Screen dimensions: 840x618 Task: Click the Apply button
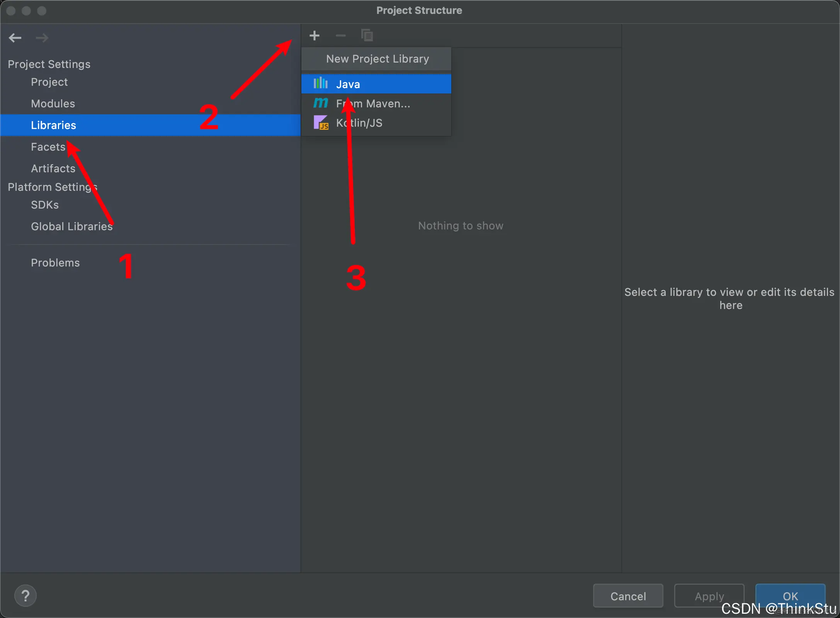[x=709, y=596]
